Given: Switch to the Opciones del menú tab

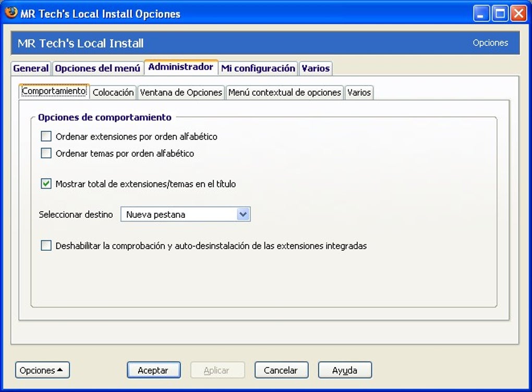Looking at the screenshot, I should pyautogui.click(x=98, y=68).
